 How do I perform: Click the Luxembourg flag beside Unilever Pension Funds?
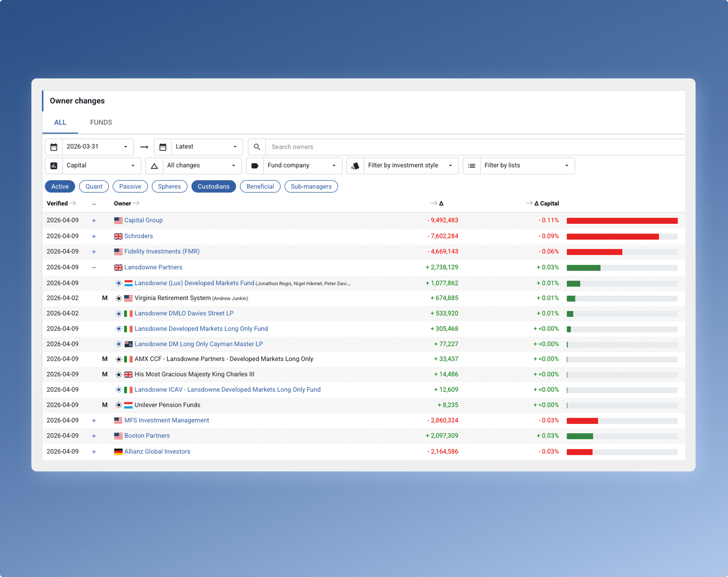128,405
